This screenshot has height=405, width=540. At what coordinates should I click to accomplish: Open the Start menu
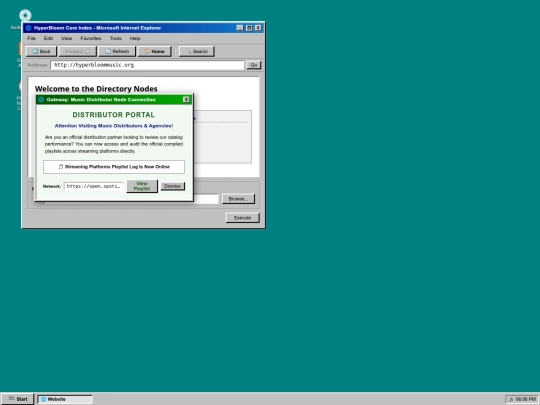click(x=17, y=399)
